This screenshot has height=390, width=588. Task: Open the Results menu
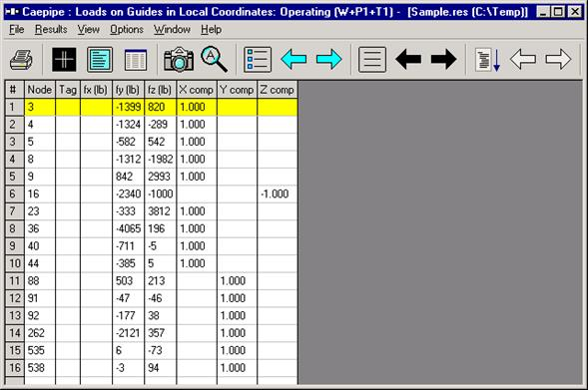click(51, 29)
